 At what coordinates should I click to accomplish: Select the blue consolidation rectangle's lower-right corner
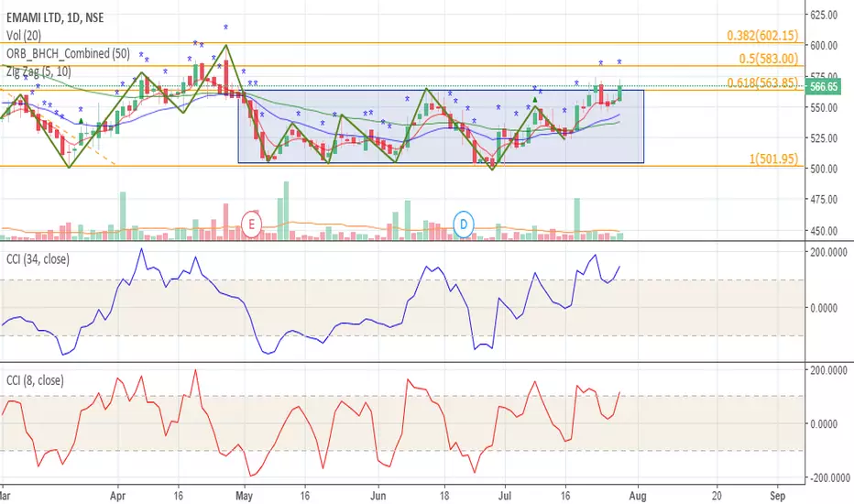tap(644, 162)
